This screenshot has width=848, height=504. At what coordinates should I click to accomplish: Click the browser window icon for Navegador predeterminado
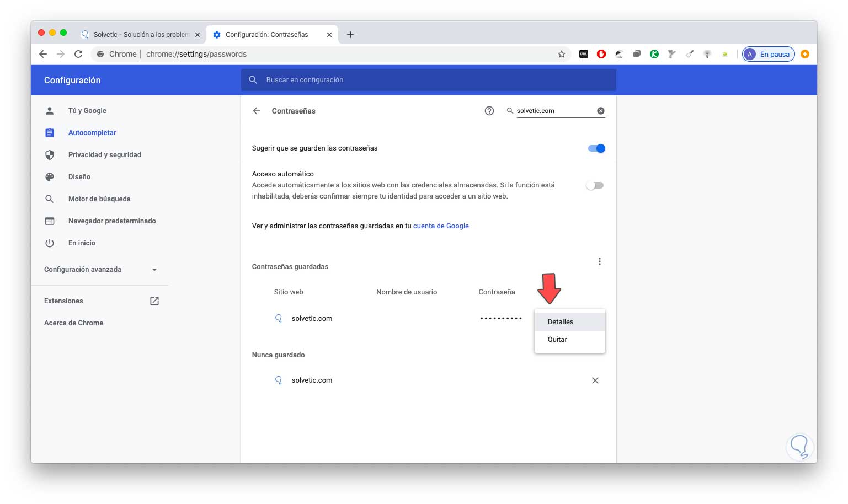pyautogui.click(x=50, y=221)
